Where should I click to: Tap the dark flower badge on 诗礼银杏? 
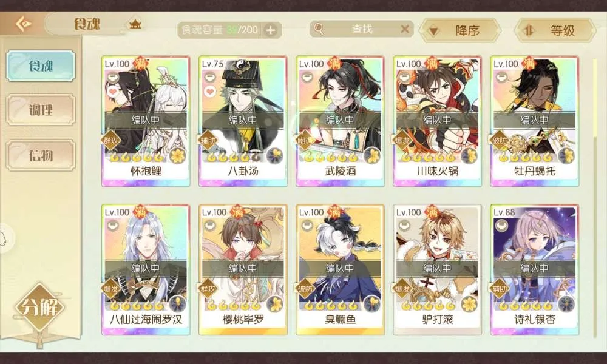coord(566,304)
